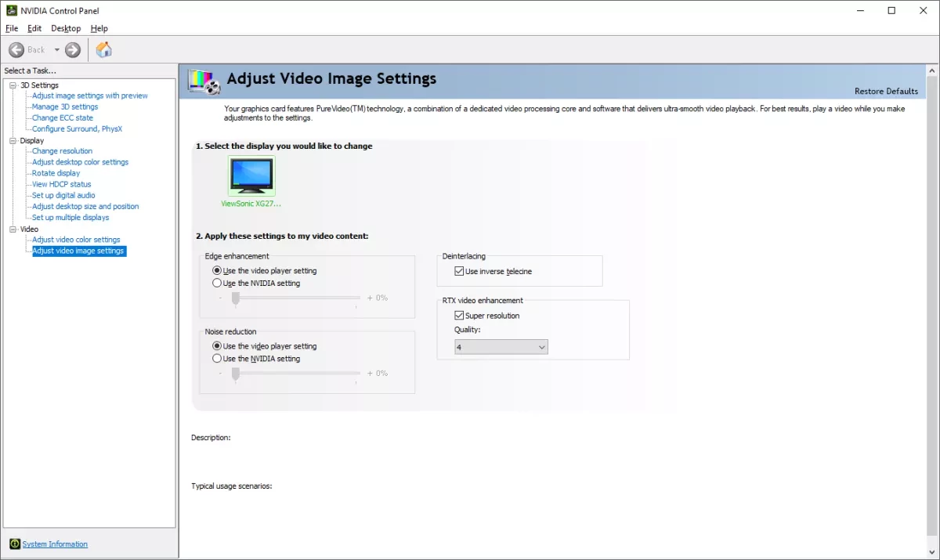Open Change resolution page
The width and height of the screenshot is (940, 560).
tap(63, 151)
